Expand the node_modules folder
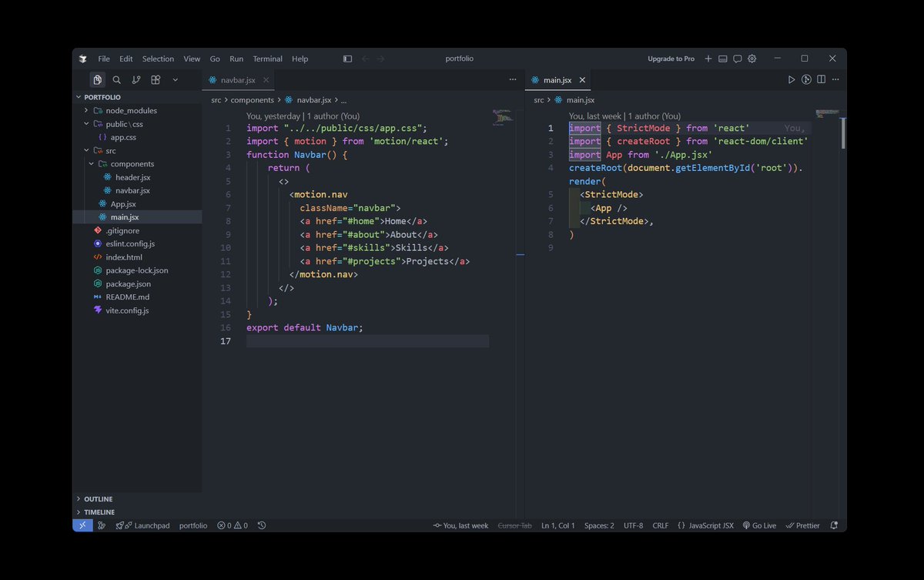 coord(137,110)
